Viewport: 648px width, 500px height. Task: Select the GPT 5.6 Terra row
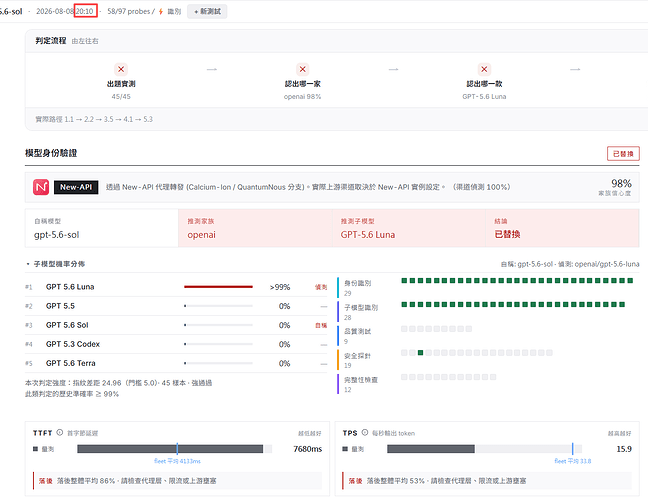pos(176,363)
